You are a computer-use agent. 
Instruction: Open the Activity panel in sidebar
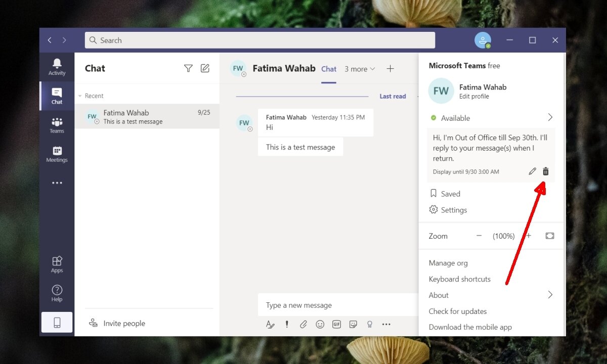(57, 67)
